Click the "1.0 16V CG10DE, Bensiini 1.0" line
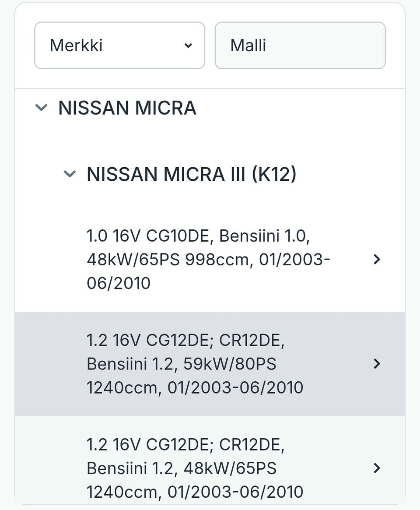Viewport: 420px width, 510px height. (x=198, y=236)
